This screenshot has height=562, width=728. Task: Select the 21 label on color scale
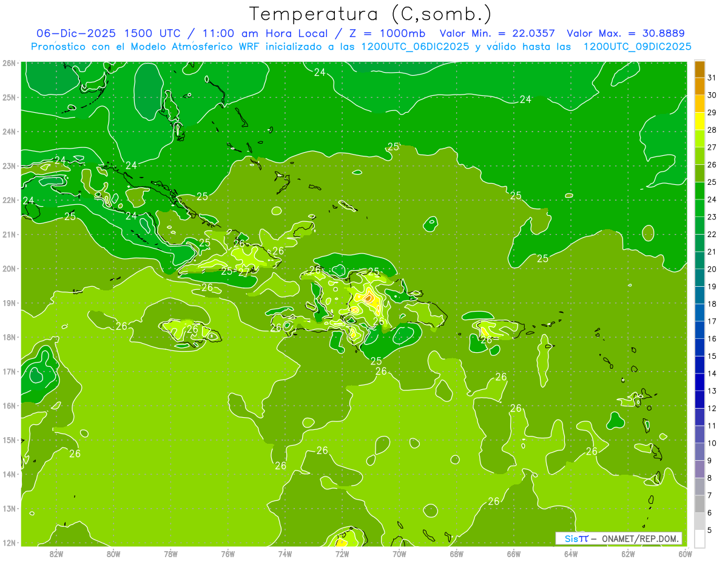click(x=712, y=252)
